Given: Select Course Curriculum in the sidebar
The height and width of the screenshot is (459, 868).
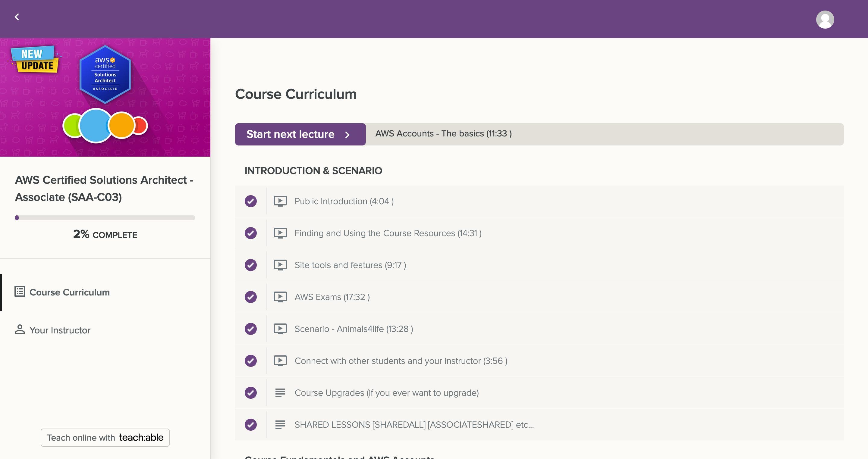Looking at the screenshot, I should [69, 292].
